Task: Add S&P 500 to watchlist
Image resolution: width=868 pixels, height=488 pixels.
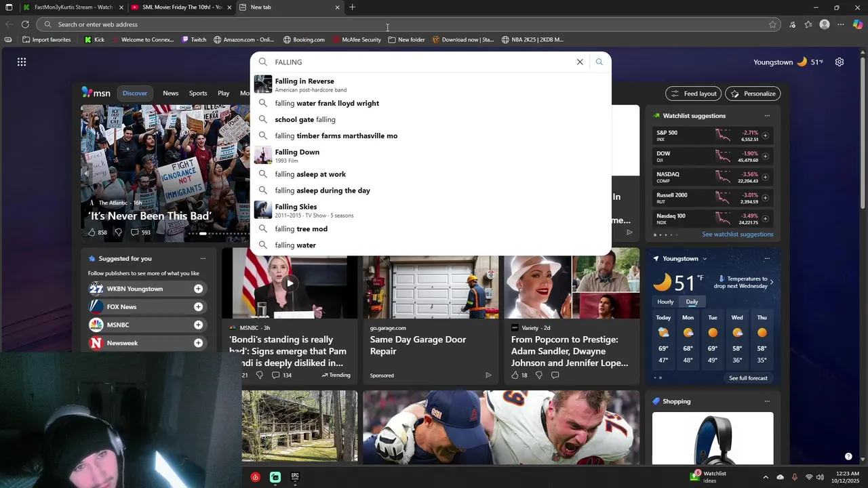Action: coord(765,136)
